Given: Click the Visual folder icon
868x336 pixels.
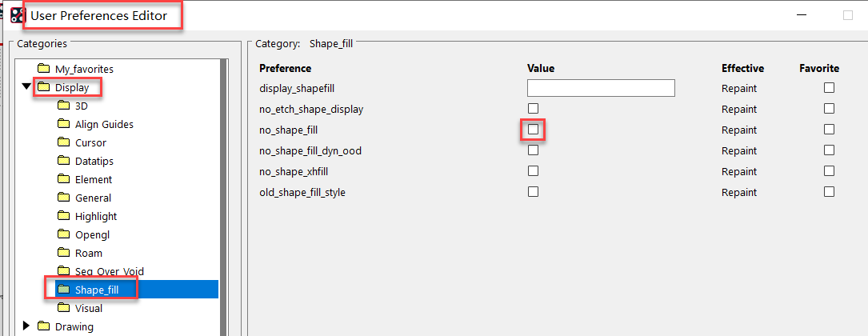Looking at the screenshot, I should tap(63, 308).
